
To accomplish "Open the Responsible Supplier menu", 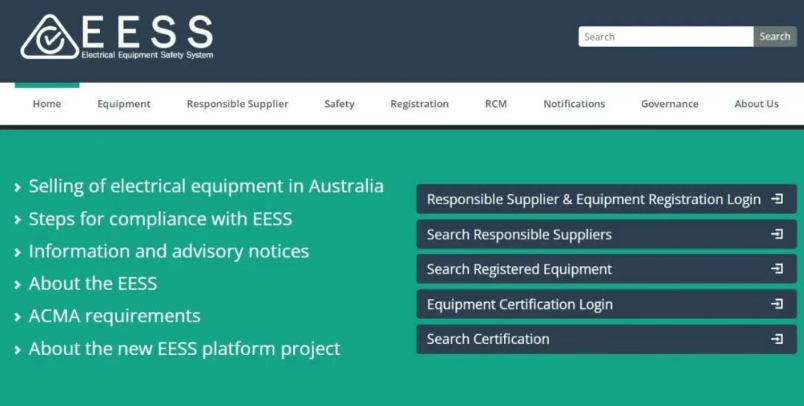I will click(x=237, y=104).
